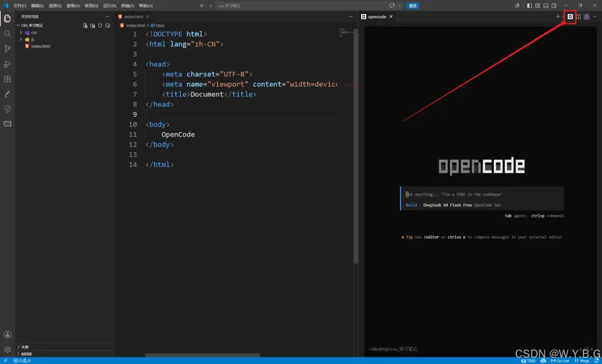The image size is (602, 364).
Task: Open the new terminal dropdown arrow
Action: pos(563,17)
